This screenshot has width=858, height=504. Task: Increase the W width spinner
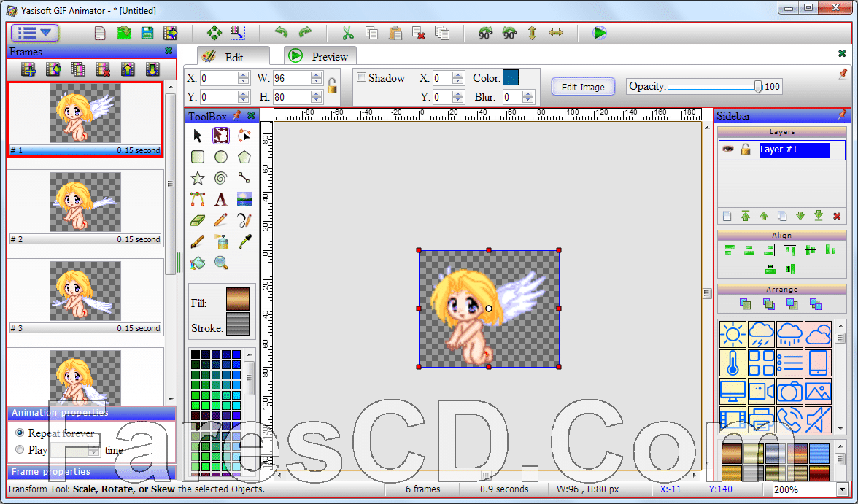[x=317, y=75]
